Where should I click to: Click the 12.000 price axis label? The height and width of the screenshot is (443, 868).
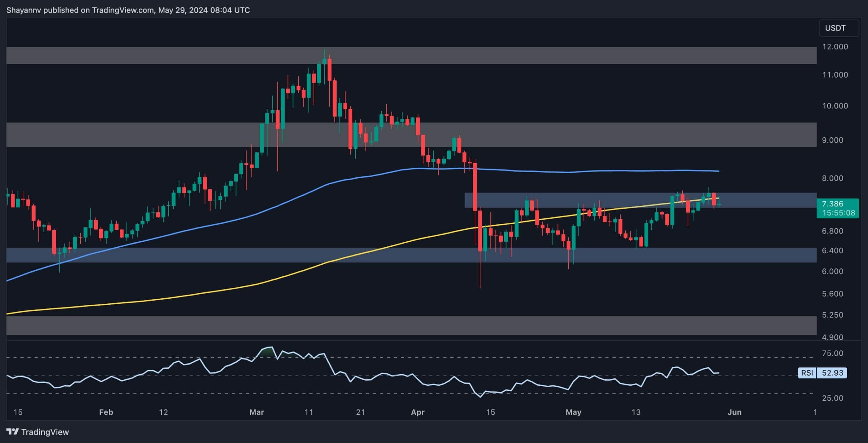point(835,47)
